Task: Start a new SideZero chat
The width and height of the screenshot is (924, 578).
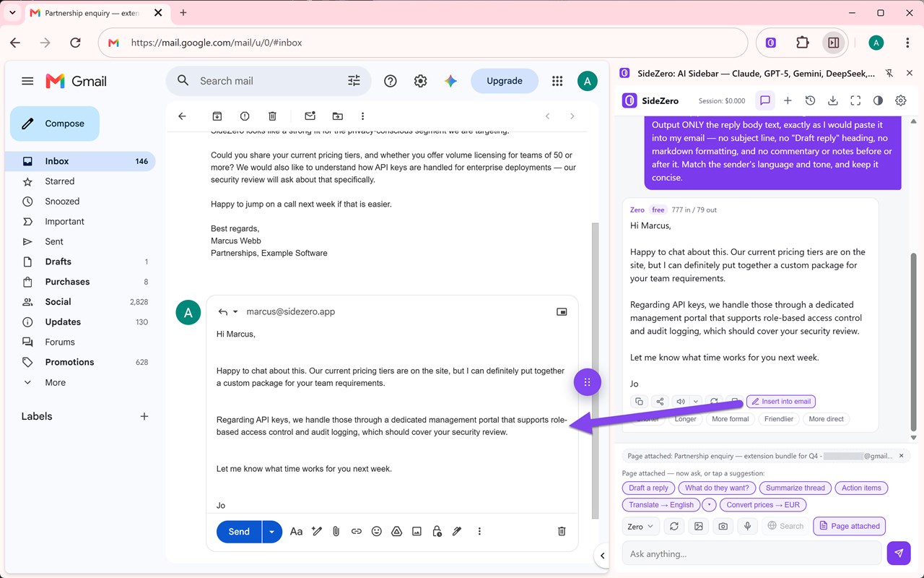Action: click(788, 100)
